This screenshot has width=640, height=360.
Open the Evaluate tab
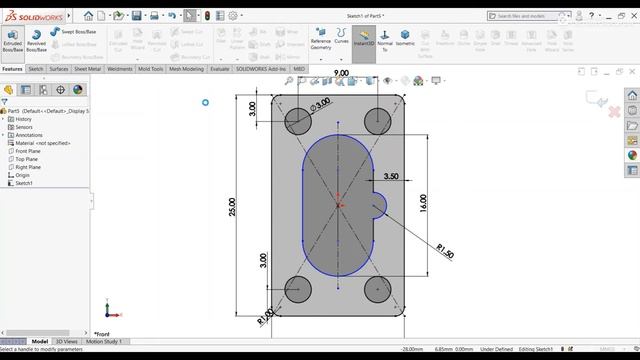(x=220, y=69)
